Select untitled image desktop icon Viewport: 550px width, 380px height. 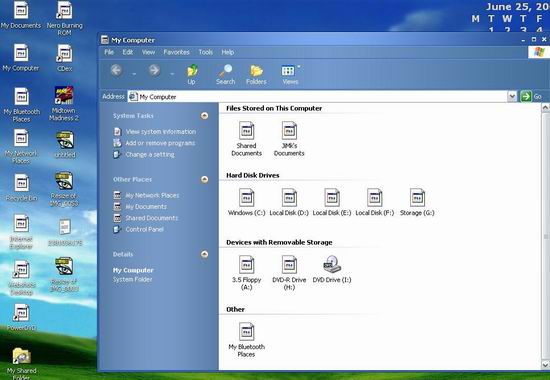coord(65,144)
